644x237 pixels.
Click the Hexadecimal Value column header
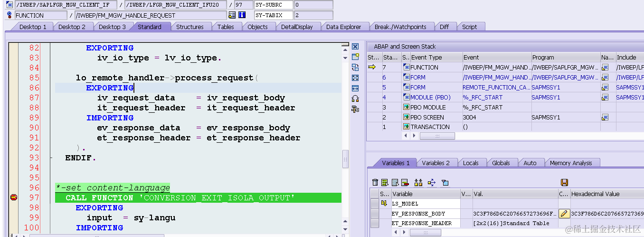point(606,194)
